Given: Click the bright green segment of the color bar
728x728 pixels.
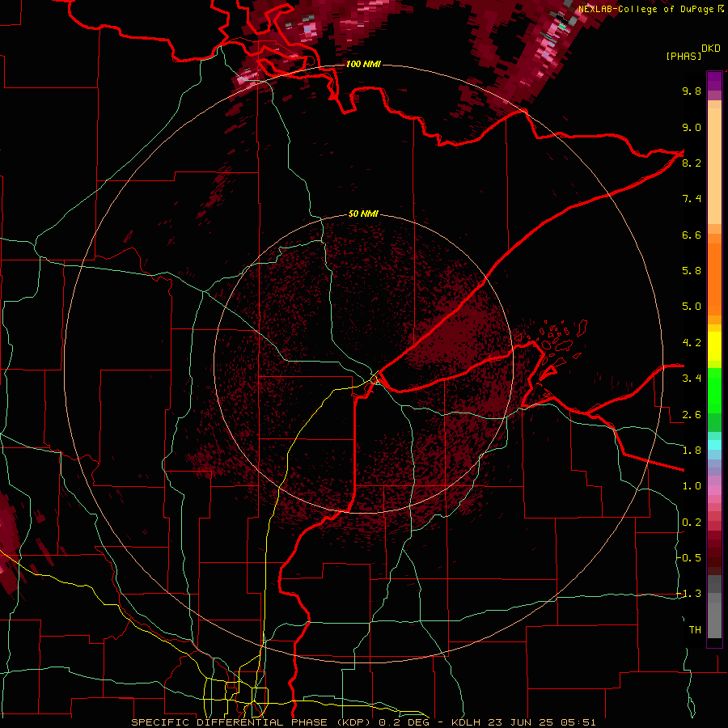Looking at the screenshot, I should pos(714,390).
